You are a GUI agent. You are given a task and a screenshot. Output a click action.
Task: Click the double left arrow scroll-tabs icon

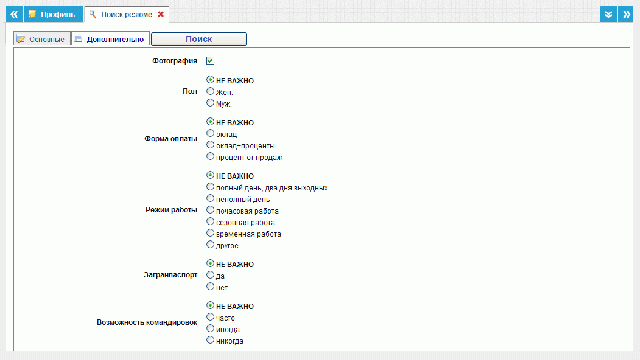tap(14, 14)
